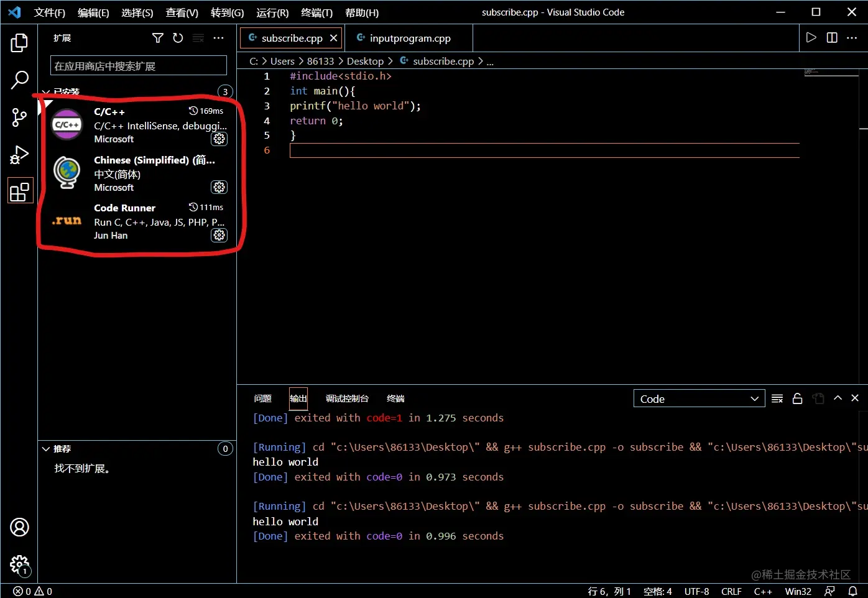Screen dimensions: 868x598
Task: Close the bottom panel
Action: click(855, 398)
